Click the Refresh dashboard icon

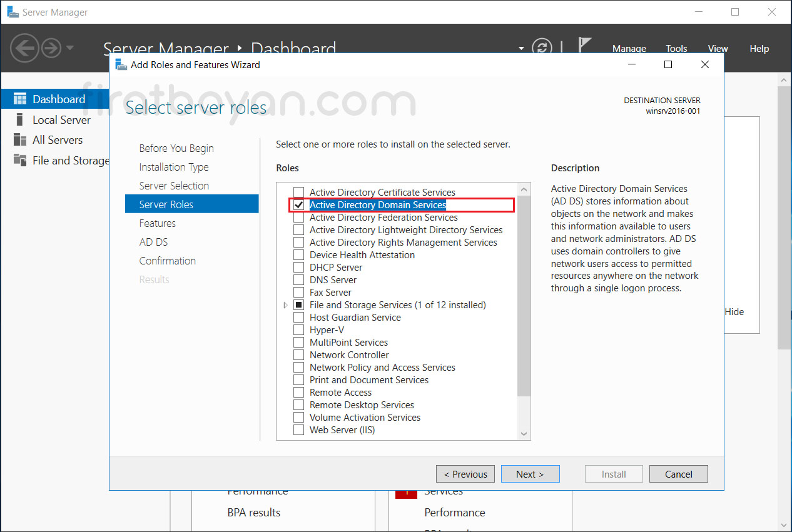[x=542, y=48]
